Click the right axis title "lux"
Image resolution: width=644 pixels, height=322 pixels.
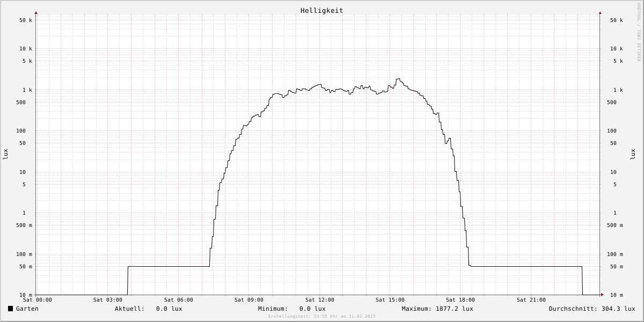click(633, 154)
